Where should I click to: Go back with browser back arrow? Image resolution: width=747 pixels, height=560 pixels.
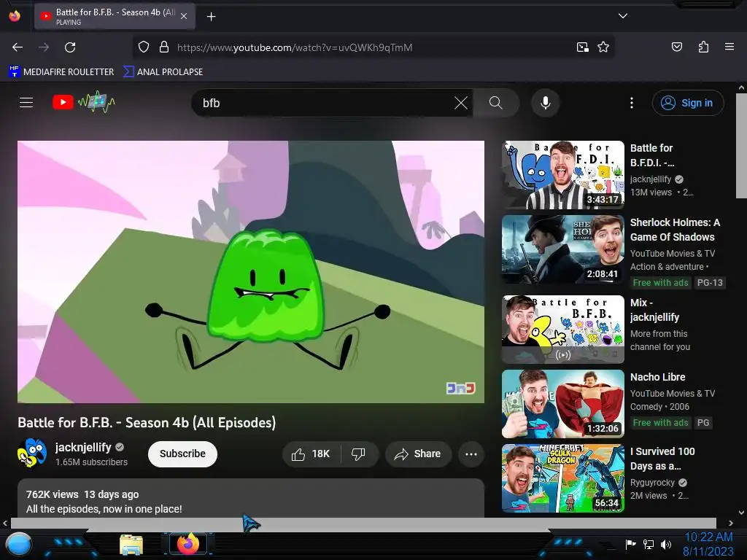[18, 47]
